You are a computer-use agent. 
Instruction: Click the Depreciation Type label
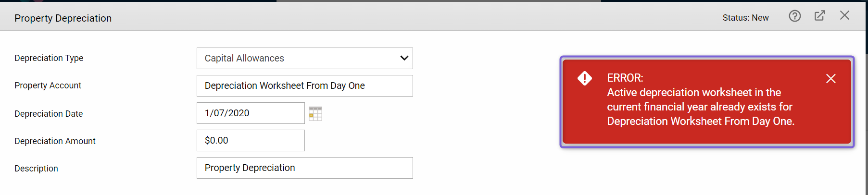(x=49, y=58)
